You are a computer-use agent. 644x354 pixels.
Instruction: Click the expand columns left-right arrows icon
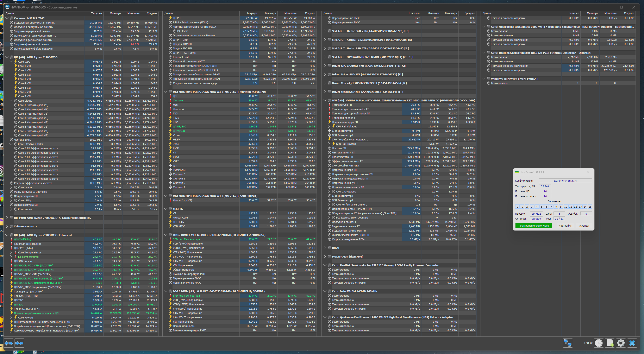9,343
